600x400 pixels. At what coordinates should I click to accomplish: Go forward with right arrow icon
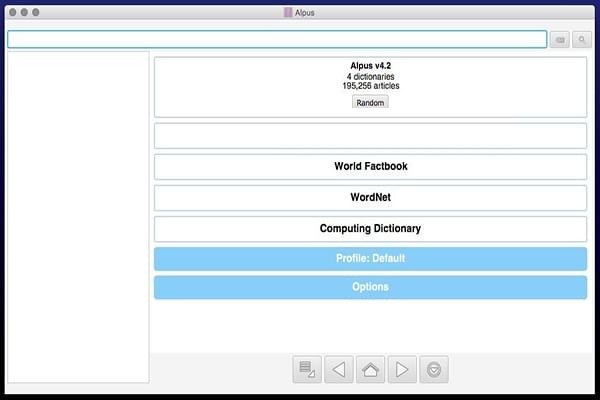pyautogui.click(x=402, y=369)
